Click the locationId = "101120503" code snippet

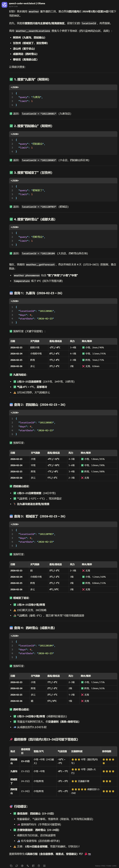(x=39, y=160)
